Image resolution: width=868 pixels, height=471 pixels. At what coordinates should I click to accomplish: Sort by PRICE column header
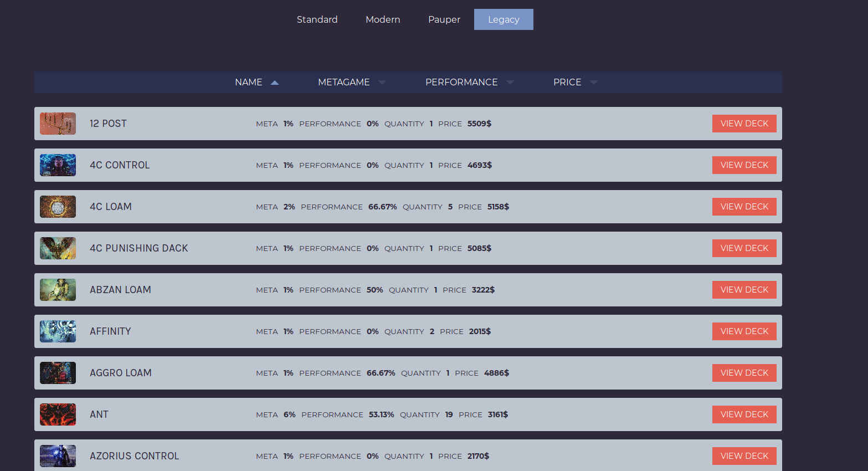point(567,82)
